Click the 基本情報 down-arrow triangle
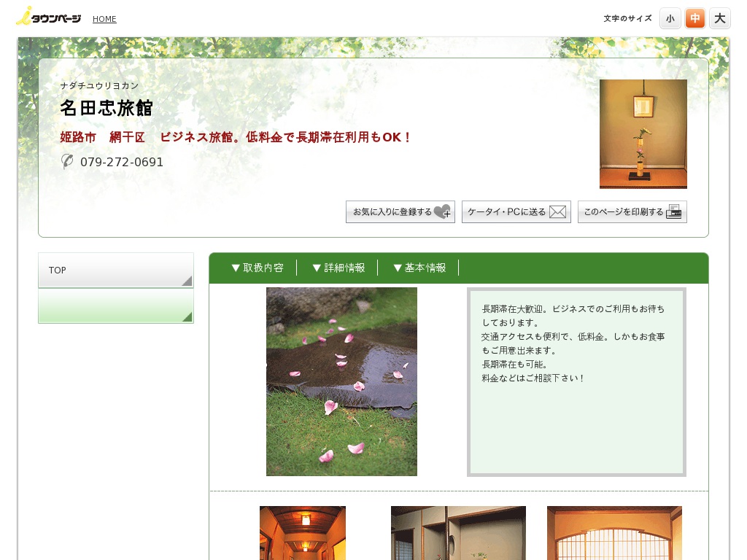The height and width of the screenshot is (560, 747). [x=398, y=268]
